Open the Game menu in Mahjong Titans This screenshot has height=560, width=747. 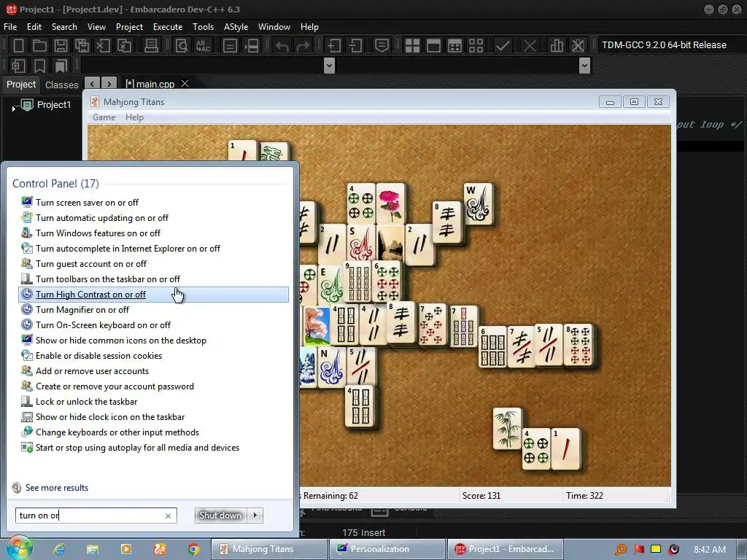coord(104,117)
